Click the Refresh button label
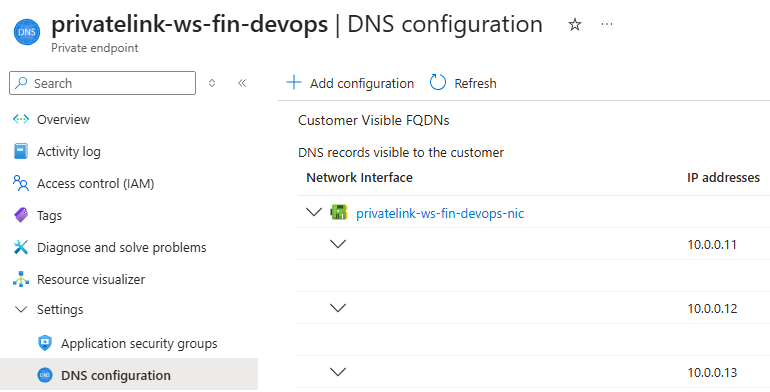The height and width of the screenshot is (392, 770). click(x=475, y=84)
